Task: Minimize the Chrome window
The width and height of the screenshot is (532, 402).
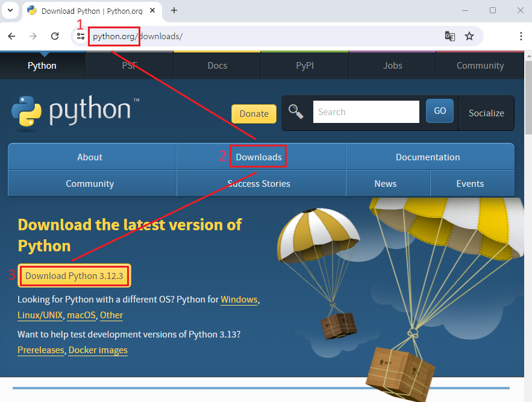Action: [x=465, y=10]
